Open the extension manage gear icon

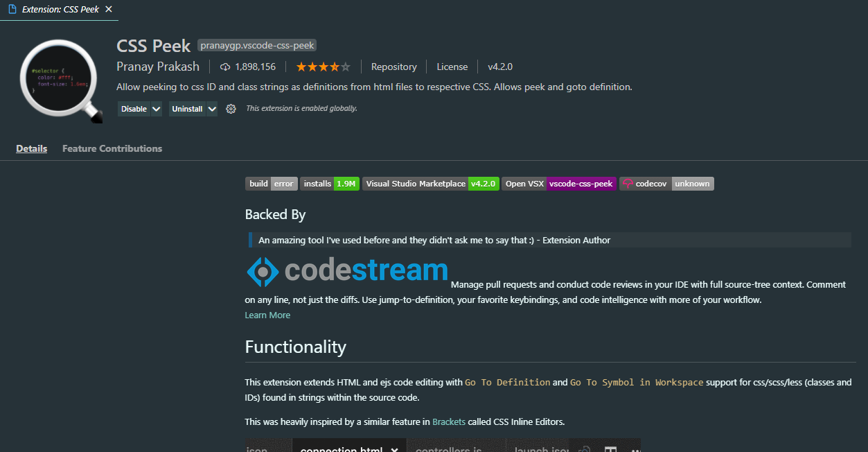tap(231, 109)
